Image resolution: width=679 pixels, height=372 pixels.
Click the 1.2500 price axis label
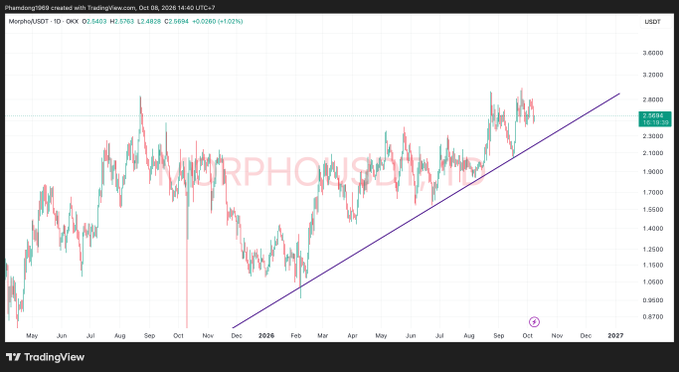[x=653, y=249]
